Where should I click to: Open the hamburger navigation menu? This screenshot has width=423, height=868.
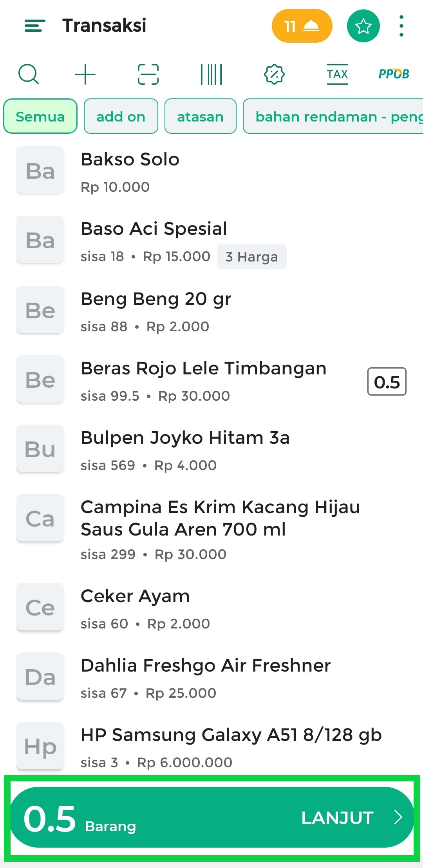(x=35, y=26)
